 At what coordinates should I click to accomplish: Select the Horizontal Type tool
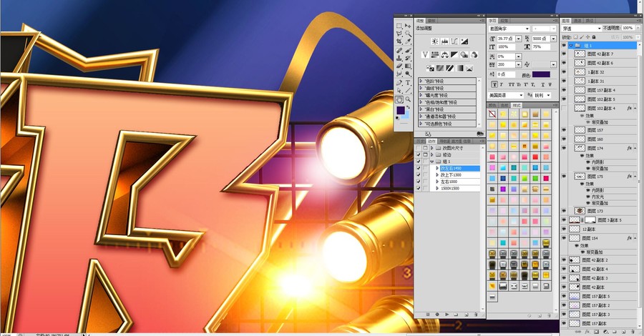click(408, 82)
